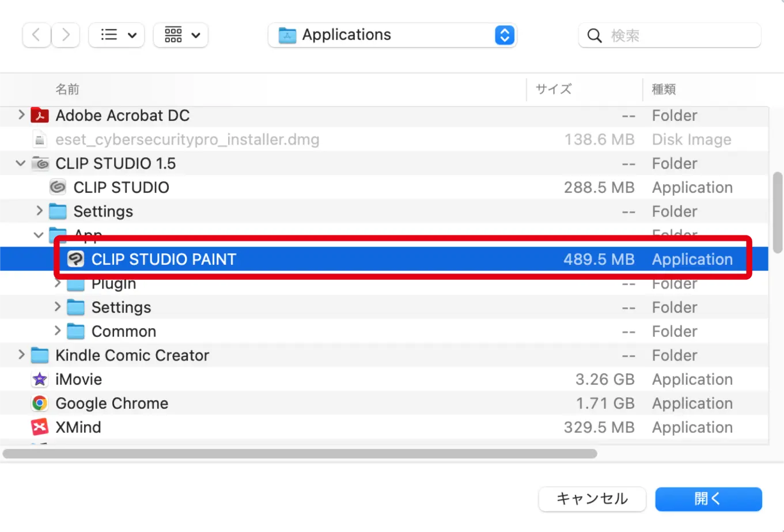Click the Google Chrome icon

pyautogui.click(x=39, y=404)
